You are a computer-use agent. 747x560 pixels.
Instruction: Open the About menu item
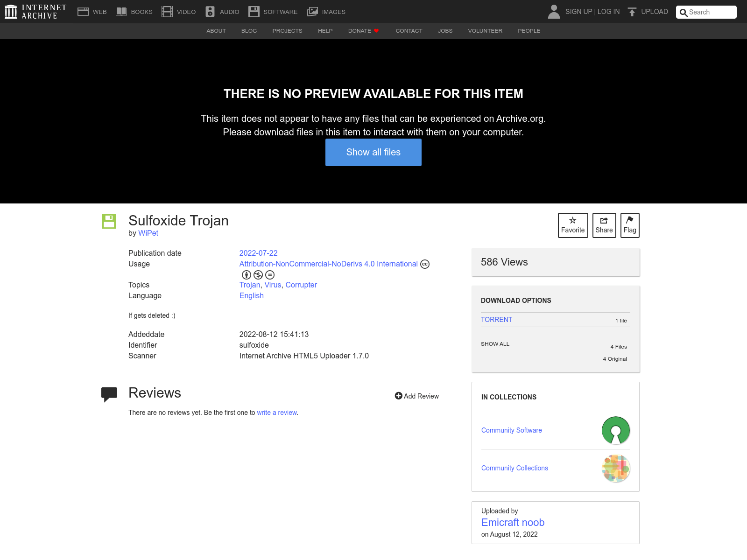216,31
